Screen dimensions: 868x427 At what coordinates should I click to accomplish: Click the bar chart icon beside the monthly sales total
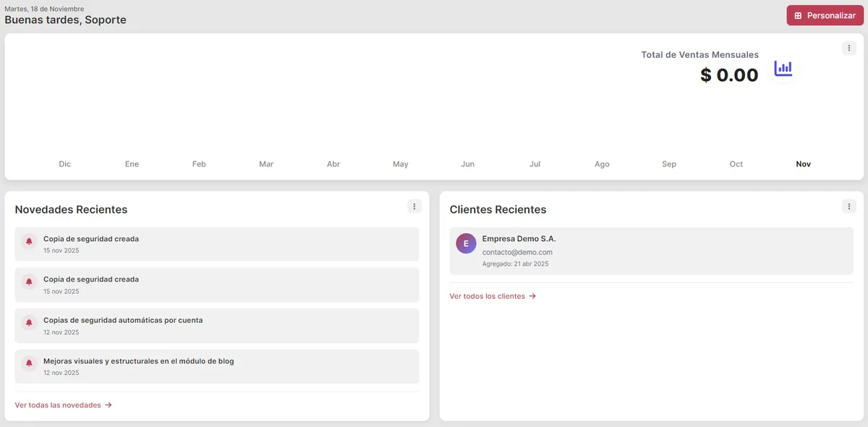point(783,67)
